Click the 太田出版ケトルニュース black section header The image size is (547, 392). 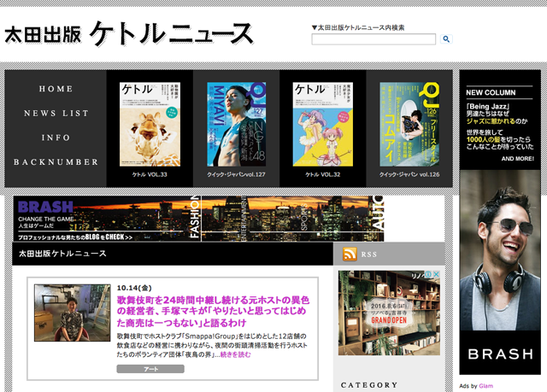tap(173, 254)
